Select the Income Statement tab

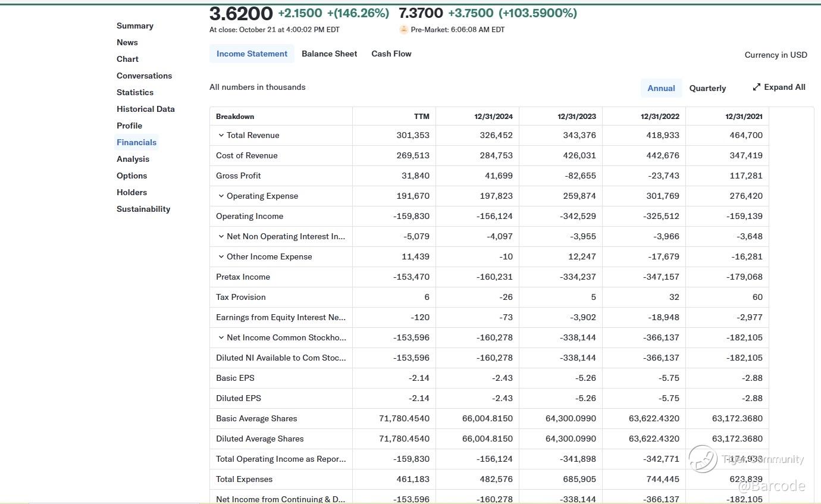[252, 54]
